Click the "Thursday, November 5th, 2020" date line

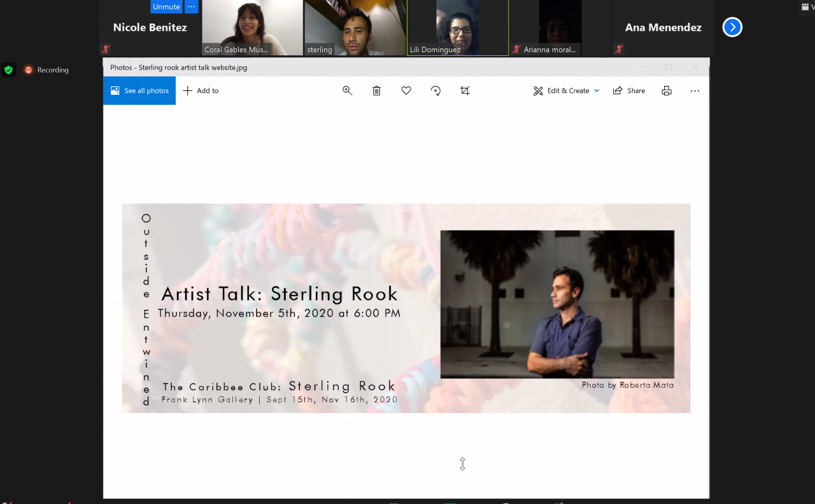point(279,313)
